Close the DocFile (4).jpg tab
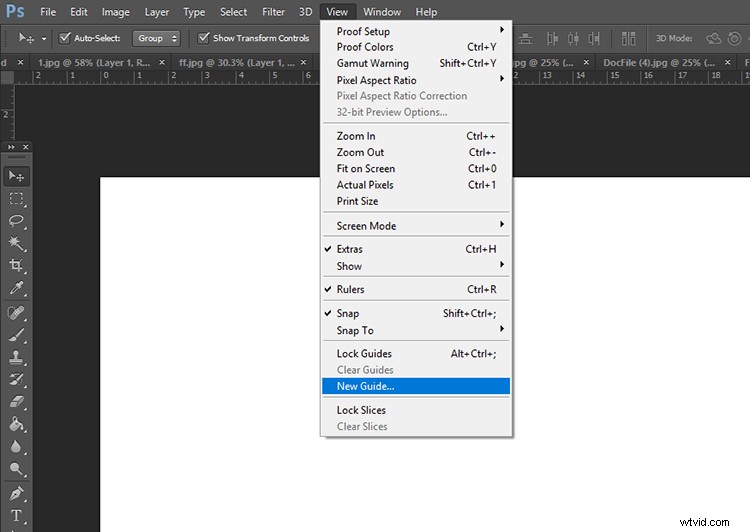Image resolution: width=750 pixels, height=532 pixels. point(728,63)
